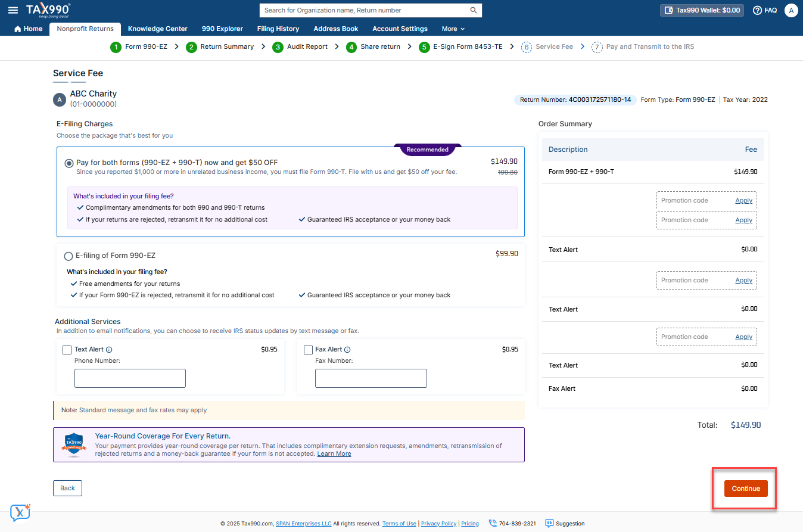
Task: Click the Form 990-EZ + 990-T summary row
Action: (653, 172)
